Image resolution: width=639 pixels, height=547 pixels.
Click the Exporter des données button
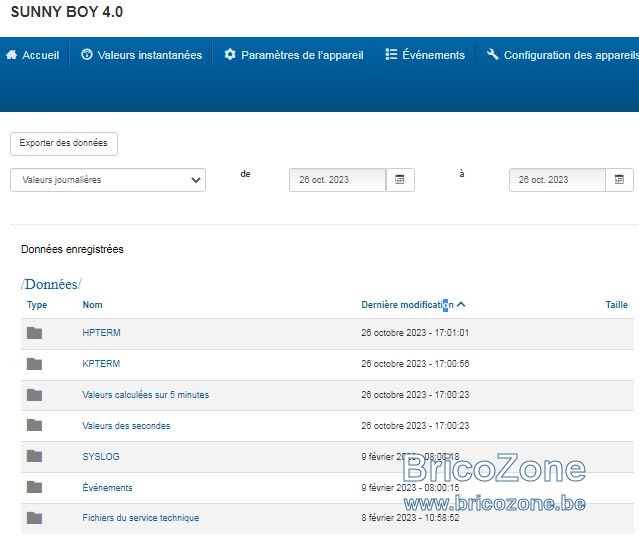click(64, 143)
